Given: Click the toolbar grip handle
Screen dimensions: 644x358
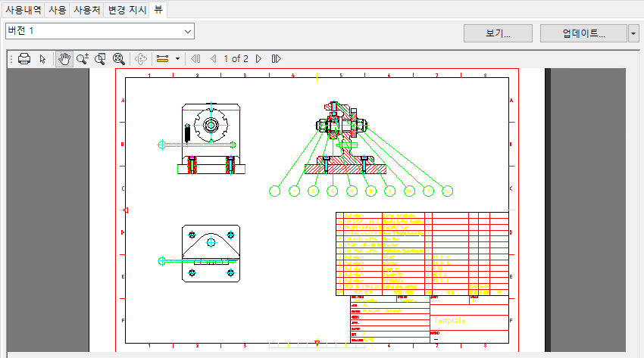Looking at the screenshot, I should tap(11, 59).
